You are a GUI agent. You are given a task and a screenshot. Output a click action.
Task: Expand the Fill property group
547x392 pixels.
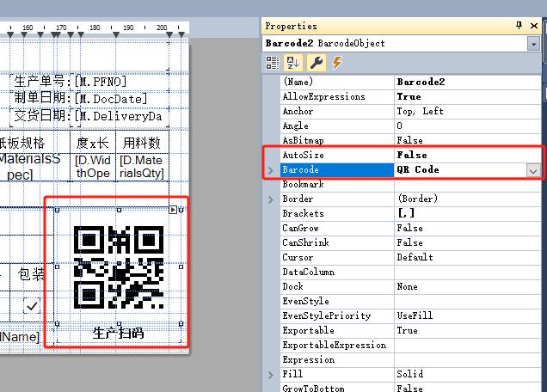[x=272, y=375]
